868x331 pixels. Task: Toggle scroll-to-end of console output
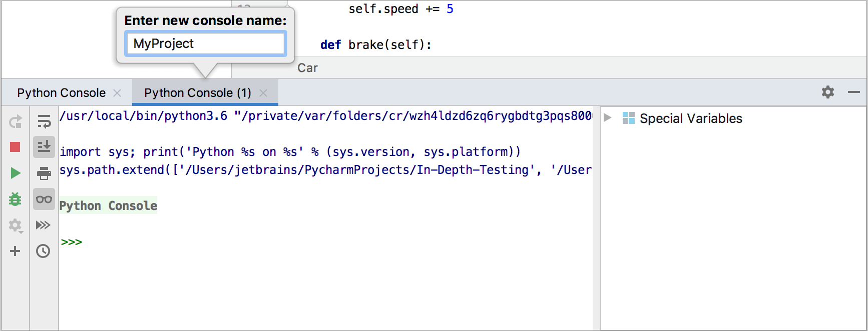(44, 147)
